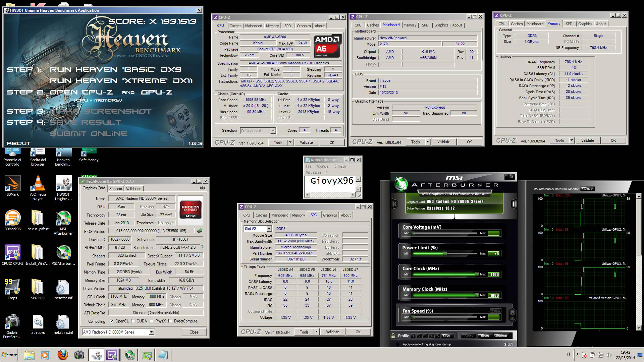Open the Safe Money desktop shortcut
644x362 pixels.
[x=89, y=156]
